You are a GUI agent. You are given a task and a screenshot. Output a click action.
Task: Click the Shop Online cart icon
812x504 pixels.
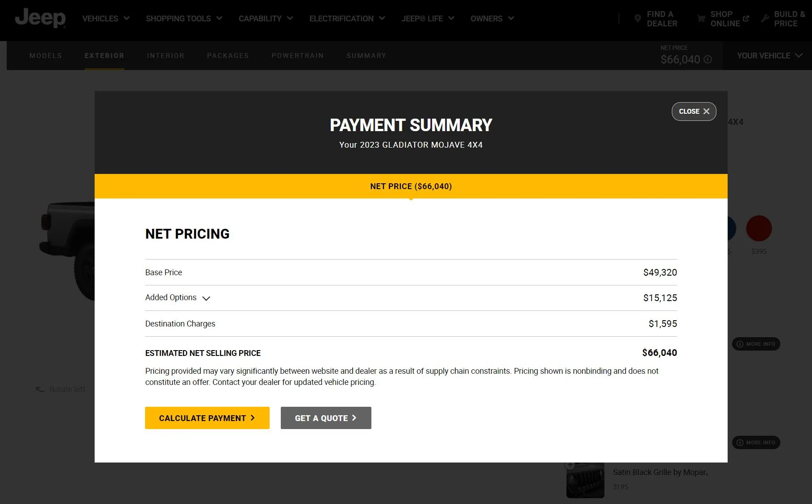pyautogui.click(x=701, y=19)
